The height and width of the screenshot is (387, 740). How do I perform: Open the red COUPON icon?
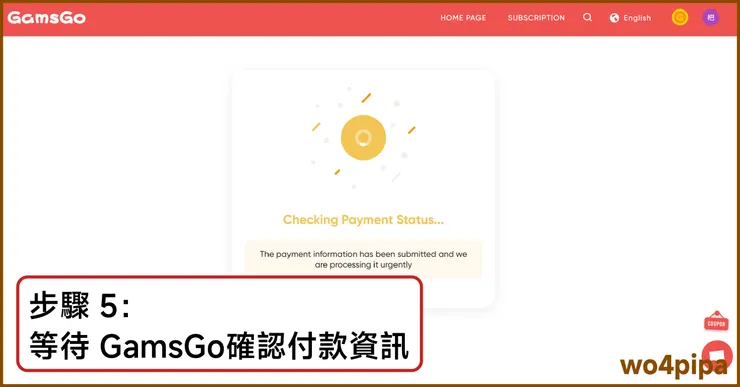point(716,321)
